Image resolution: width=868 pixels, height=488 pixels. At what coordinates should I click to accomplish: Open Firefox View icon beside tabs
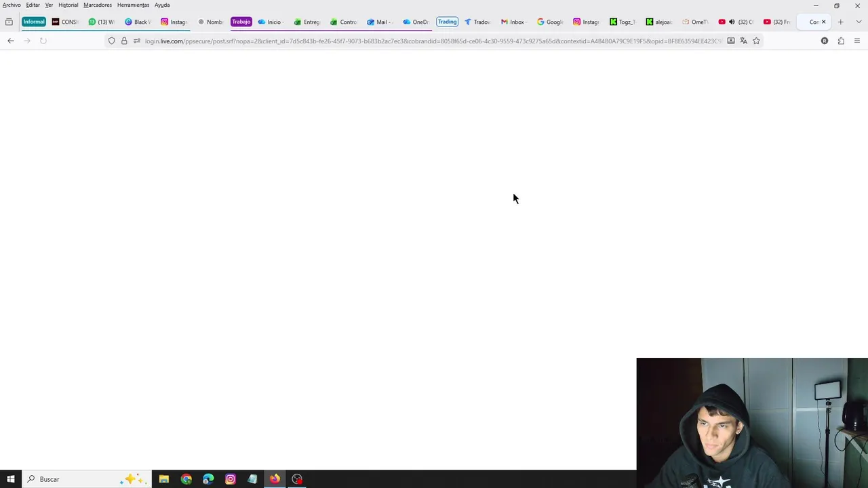(x=9, y=22)
